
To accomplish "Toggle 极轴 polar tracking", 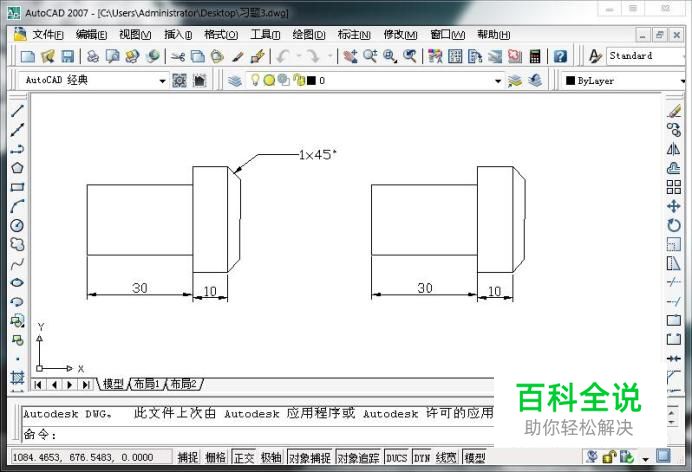I will tap(271, 457).
